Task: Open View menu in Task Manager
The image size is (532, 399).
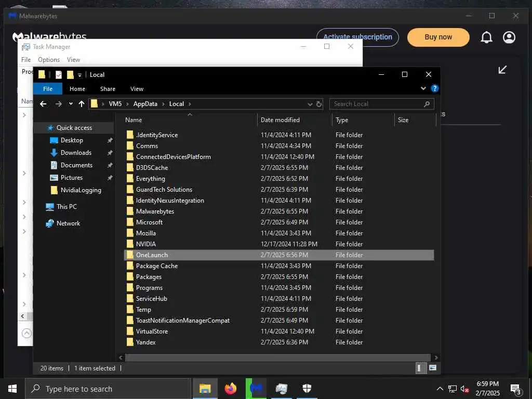Action: point(73,60)
